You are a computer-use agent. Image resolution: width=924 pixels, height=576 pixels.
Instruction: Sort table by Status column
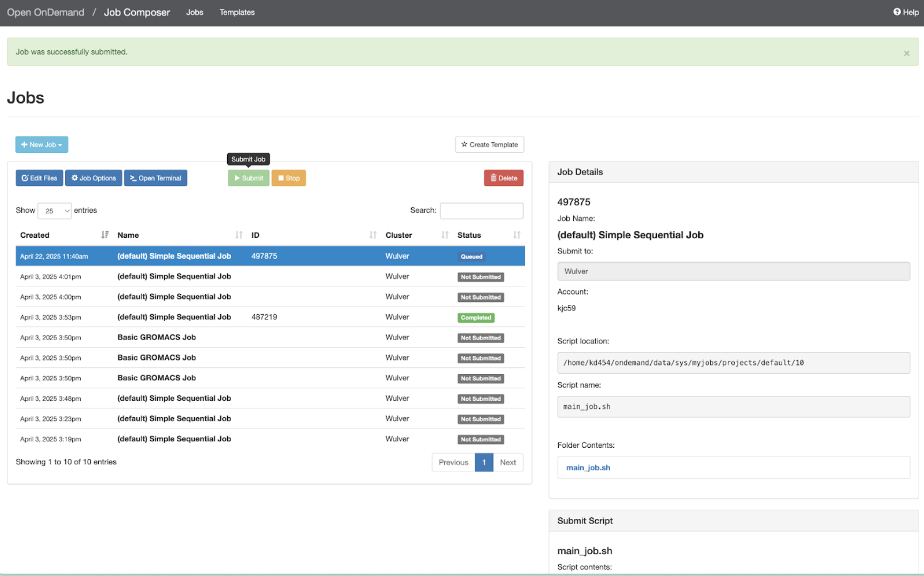489,235
